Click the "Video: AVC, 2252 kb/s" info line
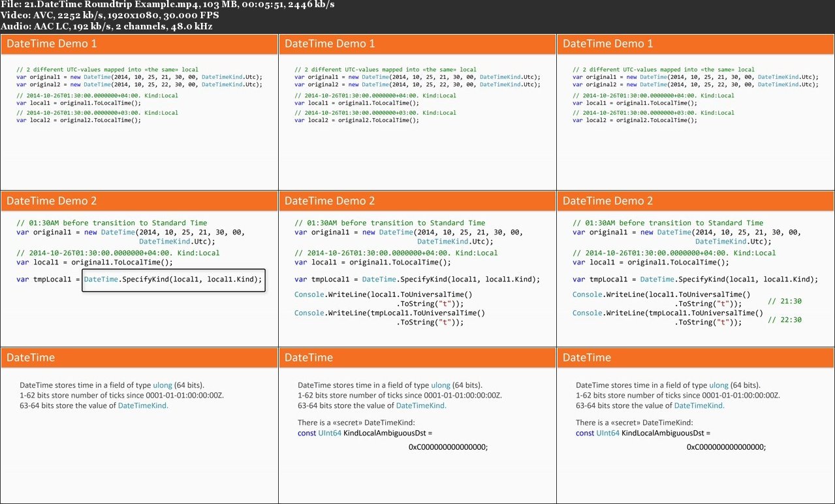This screenshot has width=835, height=504. click(x=111, y=15)
